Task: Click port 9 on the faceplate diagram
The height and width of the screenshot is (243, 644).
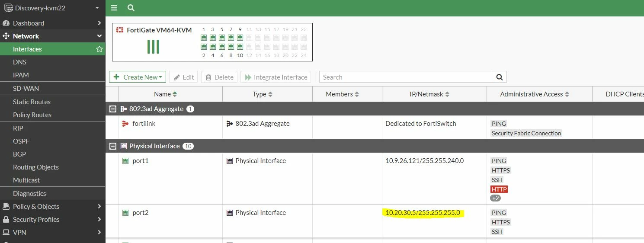Action: [240, 38]
